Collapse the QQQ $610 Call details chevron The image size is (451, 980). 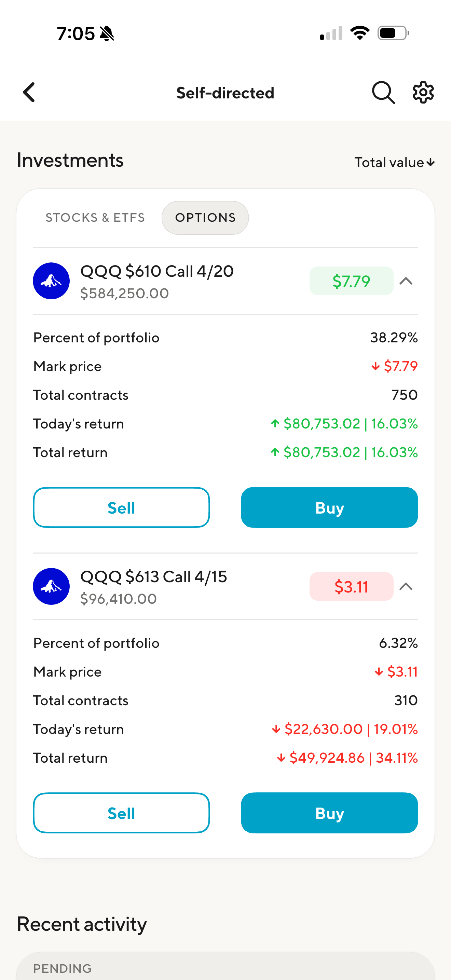[x=406, y=281]
